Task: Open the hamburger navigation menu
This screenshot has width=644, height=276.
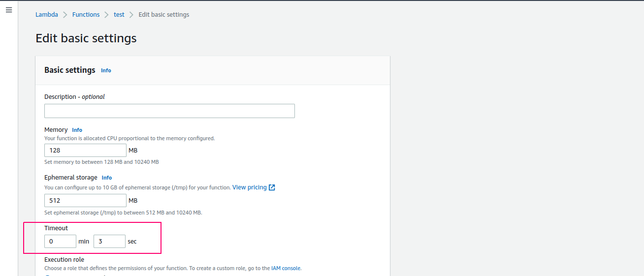Action: coord(9,10)
